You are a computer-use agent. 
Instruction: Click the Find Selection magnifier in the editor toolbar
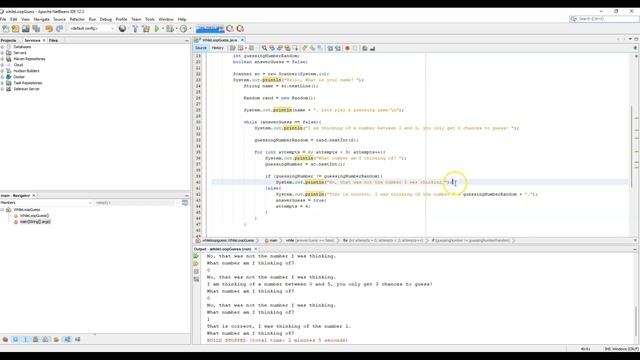point(264,48)
